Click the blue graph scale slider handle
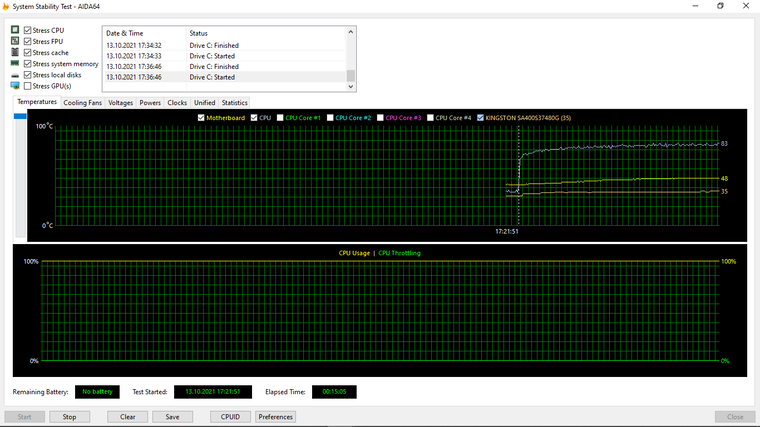 point(20,116)
